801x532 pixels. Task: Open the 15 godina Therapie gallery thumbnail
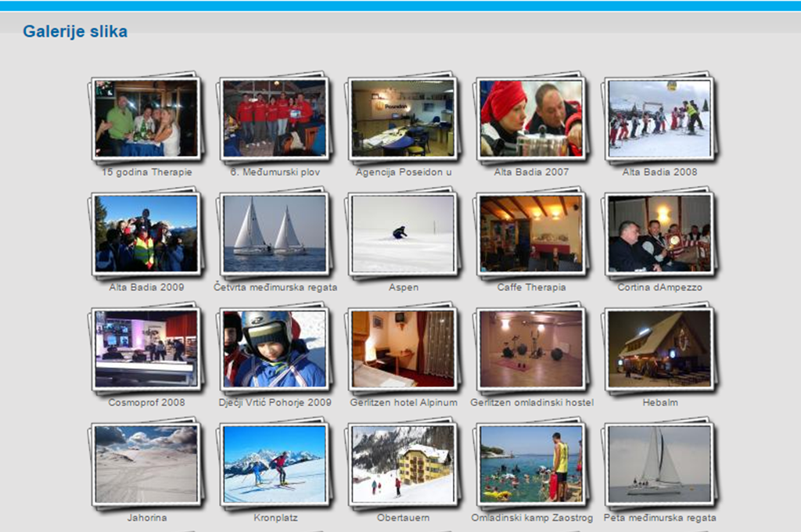[x=146, y=118]
